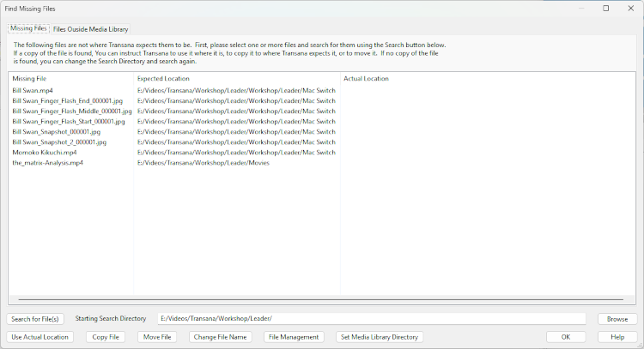Select the Missing Files tab
The width and height of the screenshot is (644, 349).
pyautogui.click(x=28, y=28)
